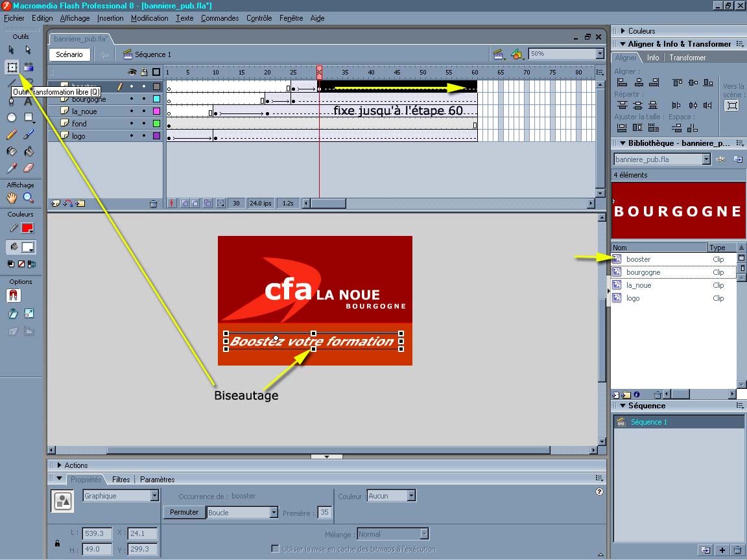The height and width of the screenshot is (560, 747).
Task: Toggle the Onion Skin button
Action: coord(185,204)
